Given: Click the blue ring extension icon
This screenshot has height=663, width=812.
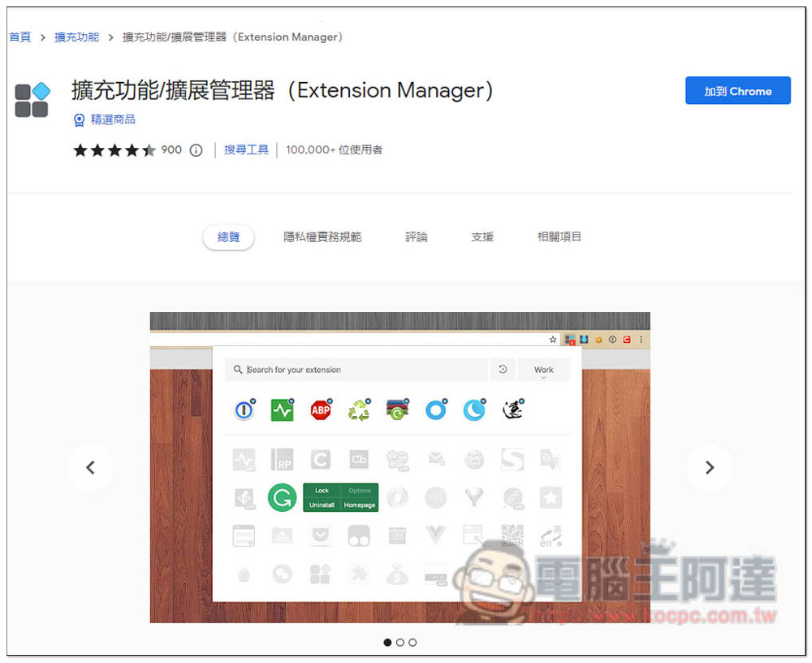Looking at the screenshot, I should (x=435, y=410).
